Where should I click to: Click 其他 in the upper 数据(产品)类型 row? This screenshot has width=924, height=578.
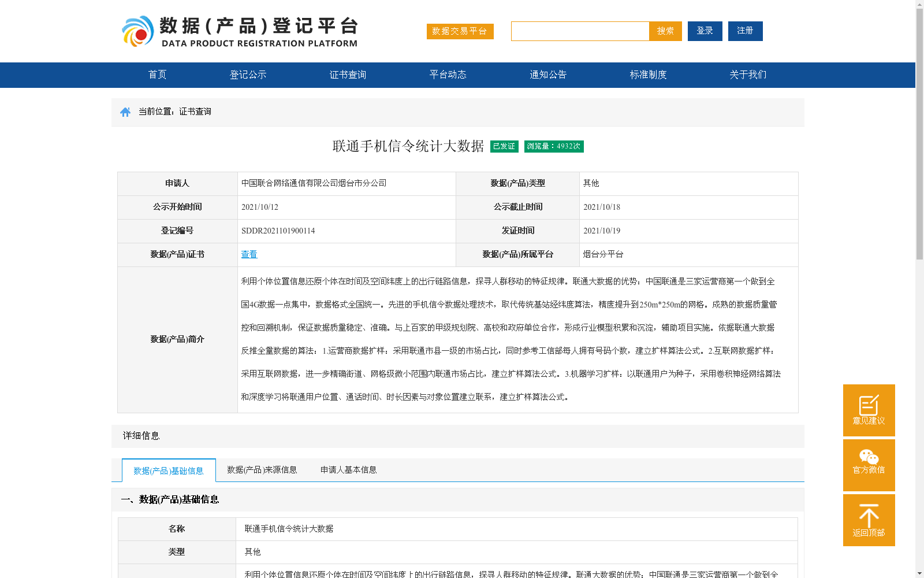coord(591,183)
